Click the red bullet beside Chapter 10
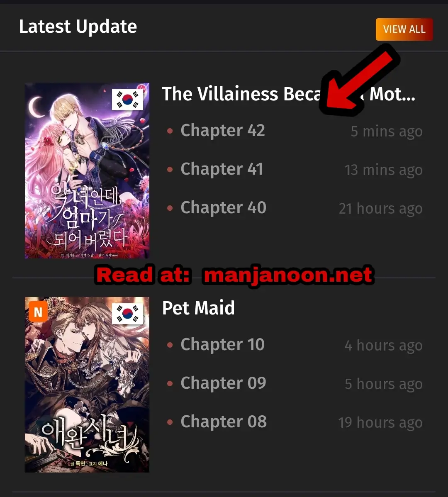 point(170,345)
